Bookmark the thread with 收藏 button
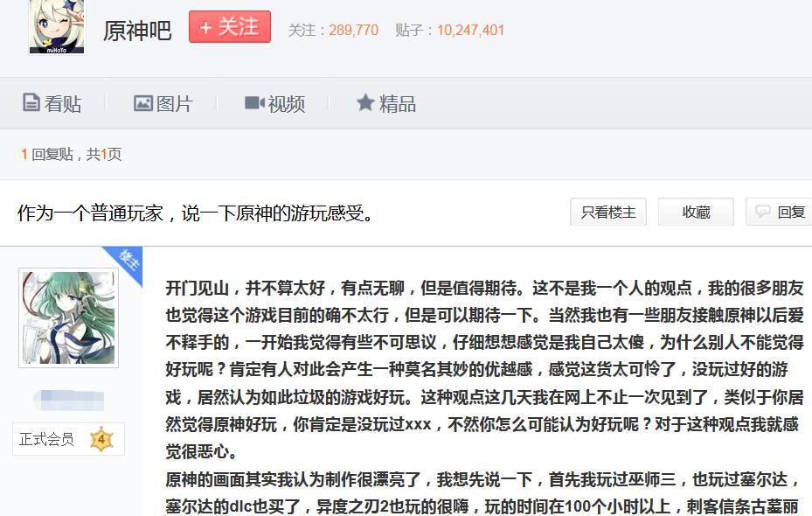Image resolution: width=812 pixels, height=516 pixels. pyautogui.click(x=696, y=212)
